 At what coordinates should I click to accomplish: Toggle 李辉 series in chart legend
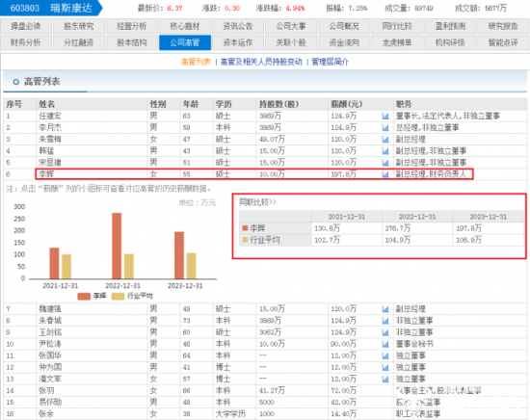click(92, 296)
